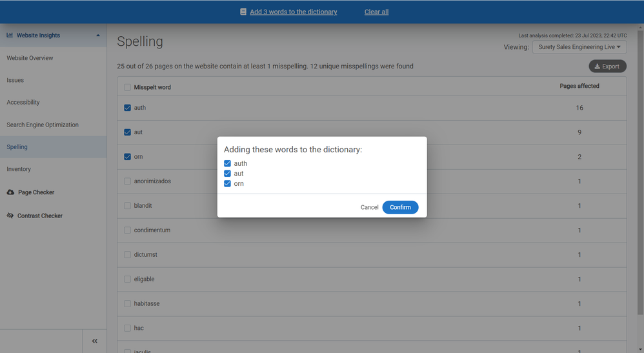
Task: Click Add 3 words to the dictionary link
Action: coord(293,12)
